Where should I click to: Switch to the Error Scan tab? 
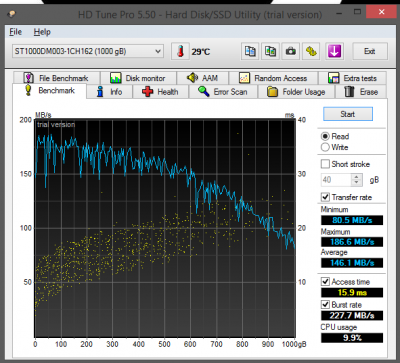pos(223,92)
